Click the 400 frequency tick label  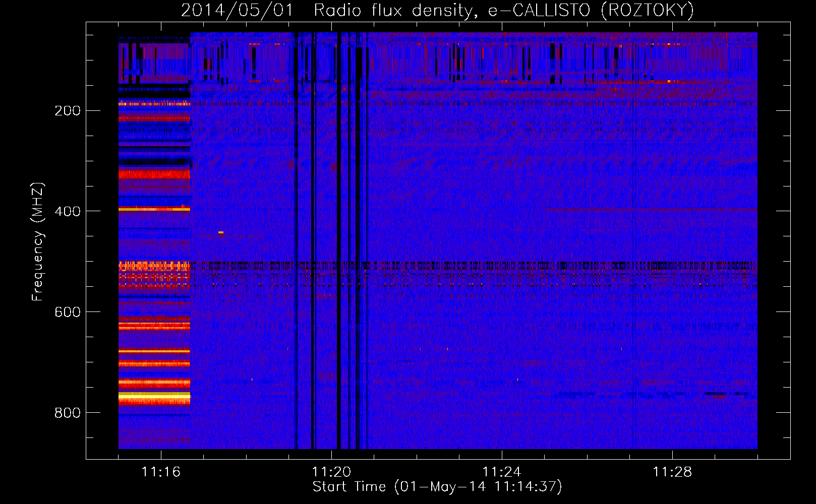[68, 211]
